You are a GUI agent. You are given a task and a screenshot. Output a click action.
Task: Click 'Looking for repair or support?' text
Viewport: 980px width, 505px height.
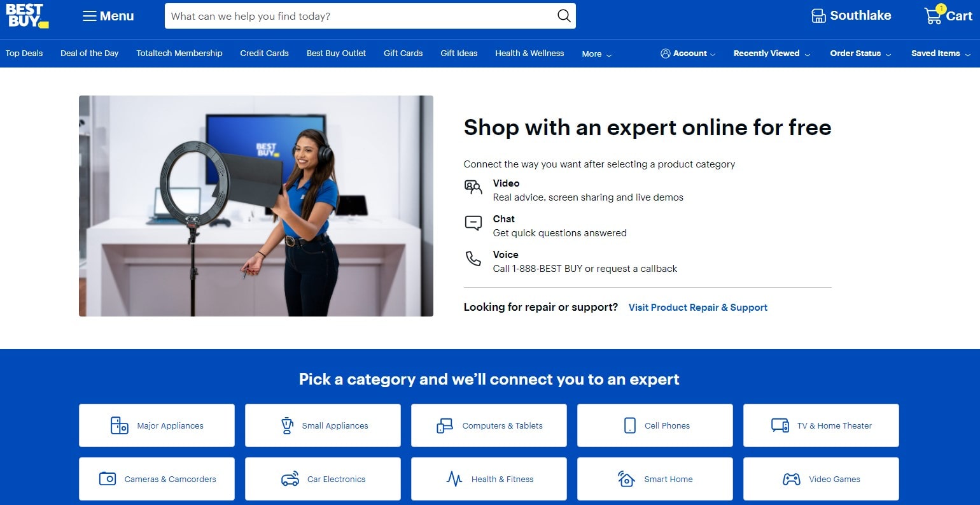point(540,307)
